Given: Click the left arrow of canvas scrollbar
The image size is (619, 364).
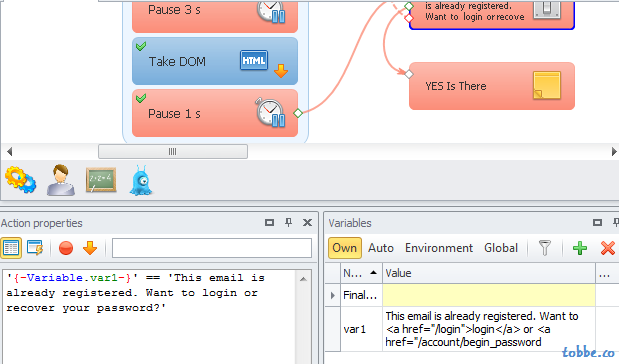Looking at the screenshot, I should [x=9, y=152].
